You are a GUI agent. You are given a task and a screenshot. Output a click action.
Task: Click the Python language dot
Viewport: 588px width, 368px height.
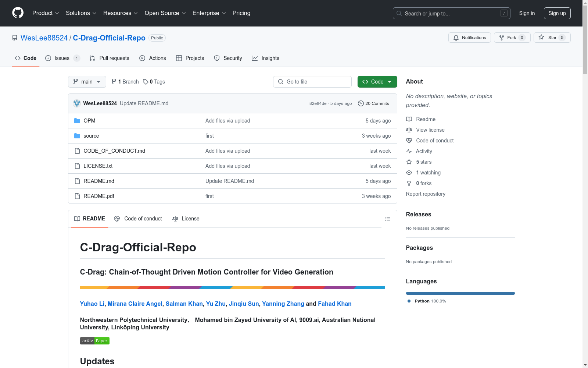click(409, 301)
